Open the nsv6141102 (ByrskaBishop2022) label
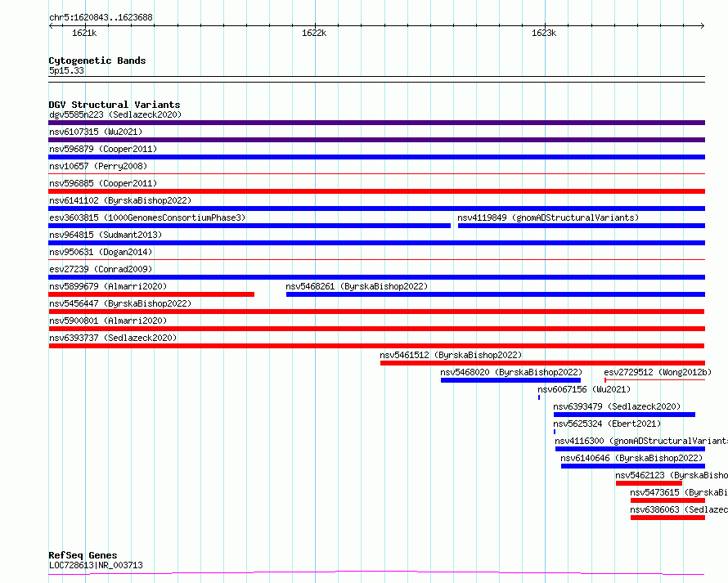 (120, 200)
